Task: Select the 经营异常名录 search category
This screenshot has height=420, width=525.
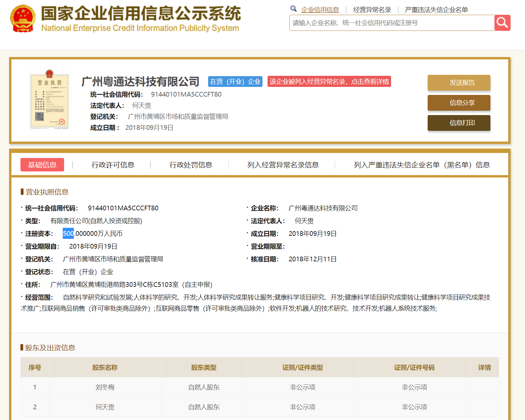Action: tap(372, 10)
